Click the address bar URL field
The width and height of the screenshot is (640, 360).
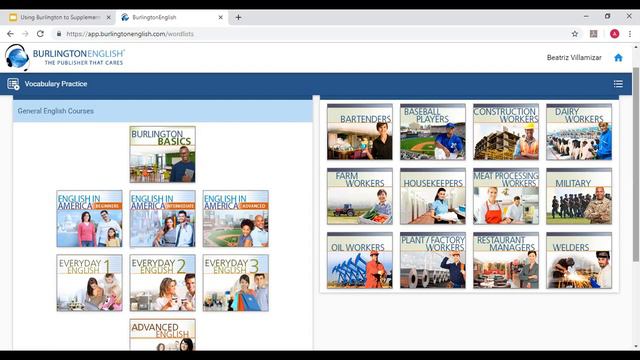pyautogui.click(x=310, y=34)
